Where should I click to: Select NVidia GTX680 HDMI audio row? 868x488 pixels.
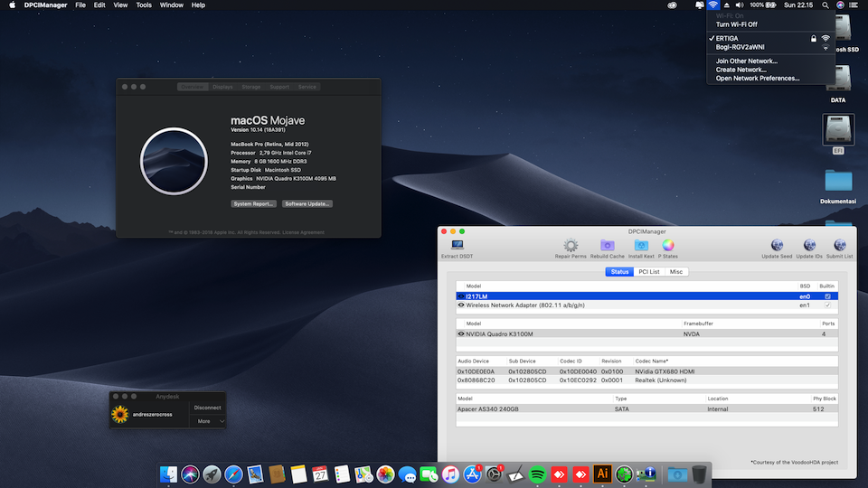click(x=646, y=371)
